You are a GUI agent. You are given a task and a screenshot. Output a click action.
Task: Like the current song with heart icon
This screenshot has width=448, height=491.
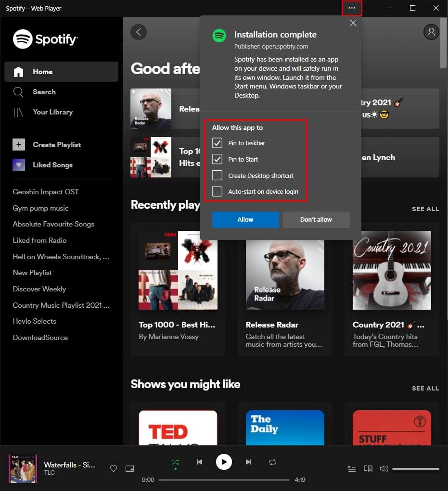point(114,468)
